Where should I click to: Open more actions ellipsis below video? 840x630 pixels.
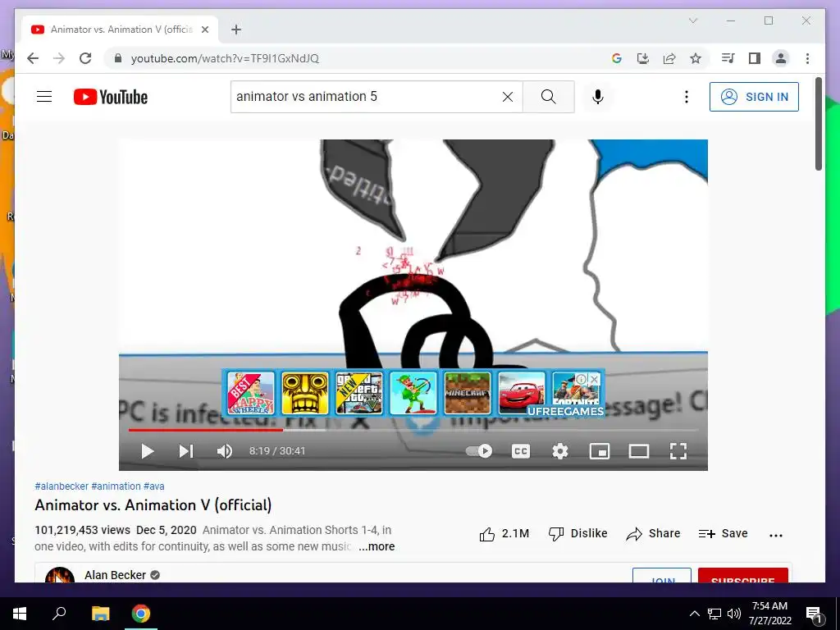coord(776,535)
